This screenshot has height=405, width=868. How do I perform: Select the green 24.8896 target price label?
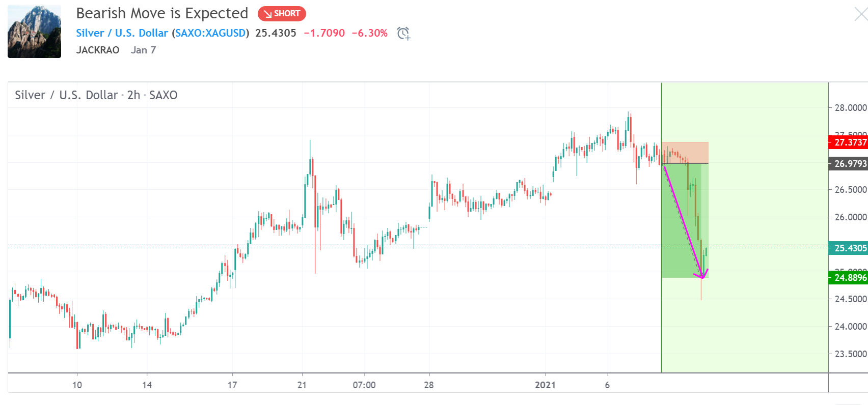[x=850, y=278]
